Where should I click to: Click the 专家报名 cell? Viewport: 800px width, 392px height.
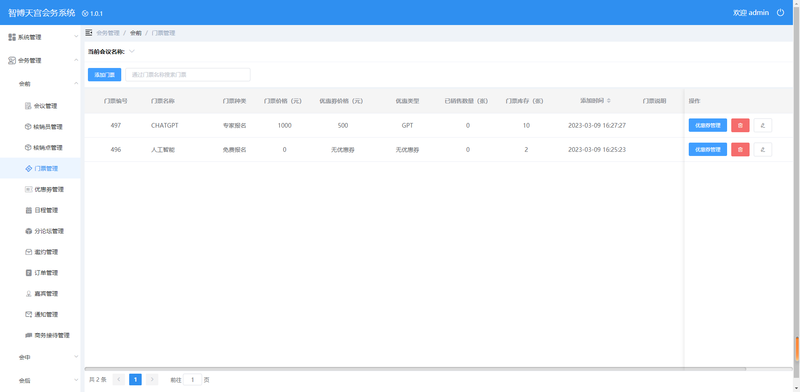[x=235, y=126]
